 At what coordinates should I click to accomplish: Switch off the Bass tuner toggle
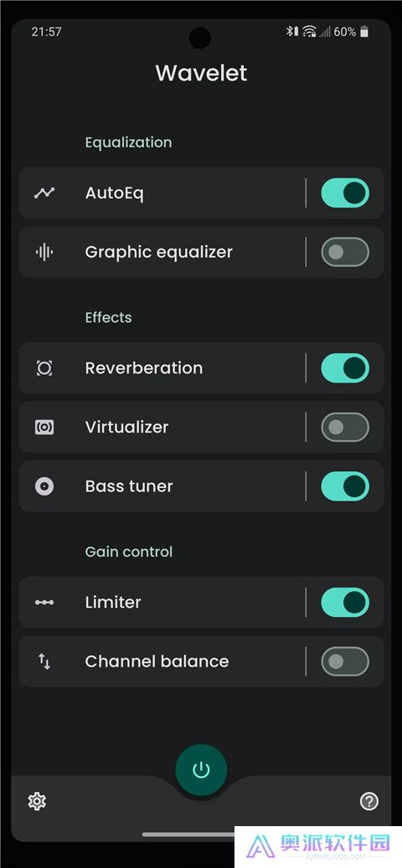pos(345,486)
